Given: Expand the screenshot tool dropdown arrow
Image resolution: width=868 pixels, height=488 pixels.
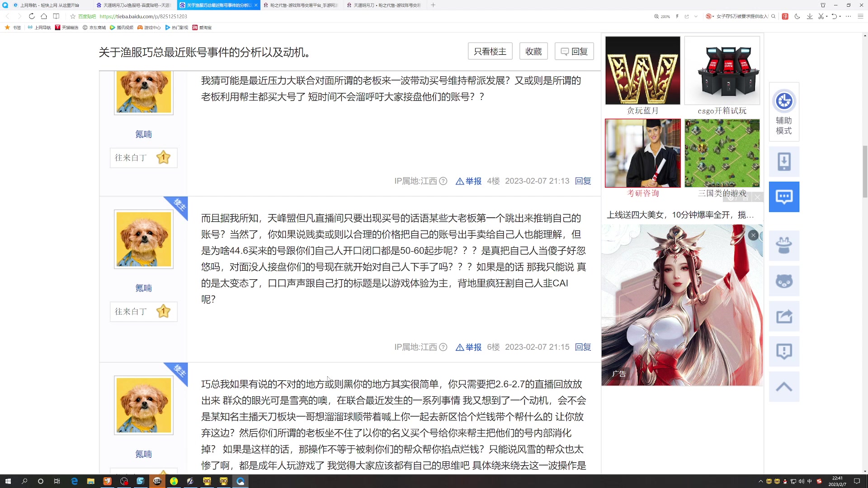Looking at the screenshot, I should (826, 16).
